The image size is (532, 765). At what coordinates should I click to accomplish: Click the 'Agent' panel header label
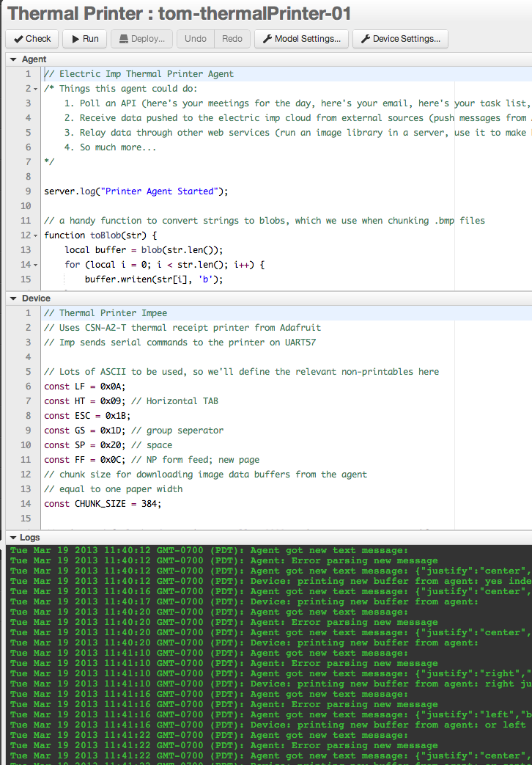click(x=34, y=59)
